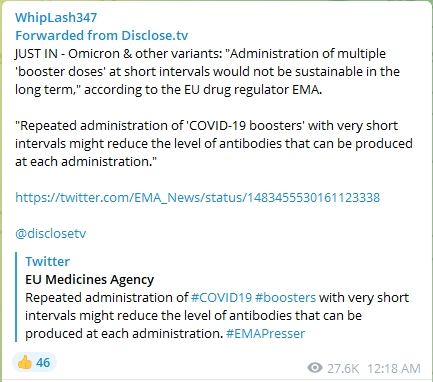Open the twitter.com EMA_News status link
433x382 pixels.
(197, 197)
